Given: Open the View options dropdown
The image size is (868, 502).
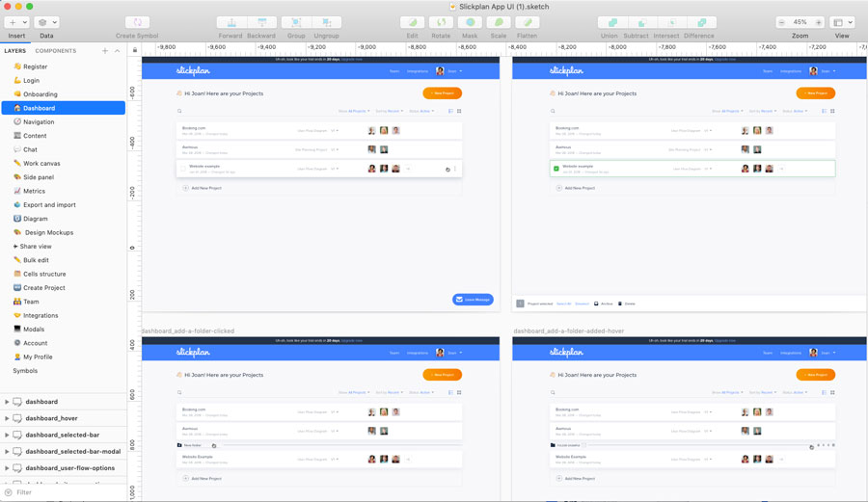Looking at the screenshot, I should (842, 22).
